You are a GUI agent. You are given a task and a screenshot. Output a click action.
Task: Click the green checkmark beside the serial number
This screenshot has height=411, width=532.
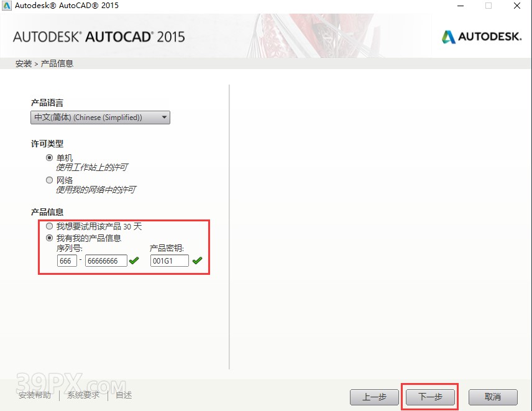point(133,261)
